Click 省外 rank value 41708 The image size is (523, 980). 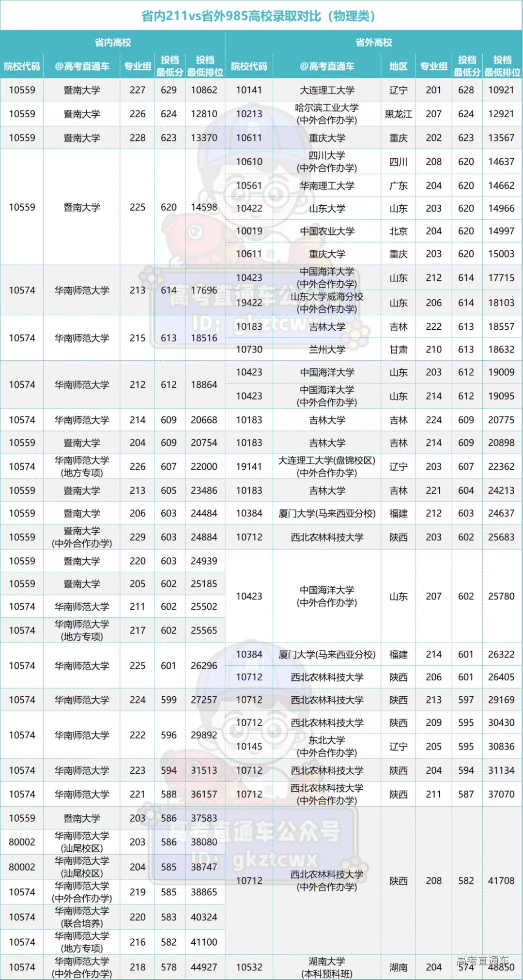pyautogui.click(x=501, y=881)
